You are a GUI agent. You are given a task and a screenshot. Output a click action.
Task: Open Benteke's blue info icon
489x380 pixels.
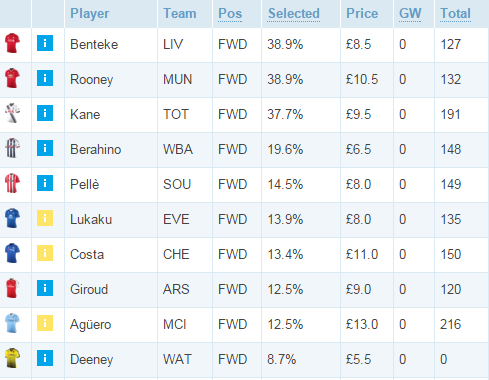(x=45, y=43)
